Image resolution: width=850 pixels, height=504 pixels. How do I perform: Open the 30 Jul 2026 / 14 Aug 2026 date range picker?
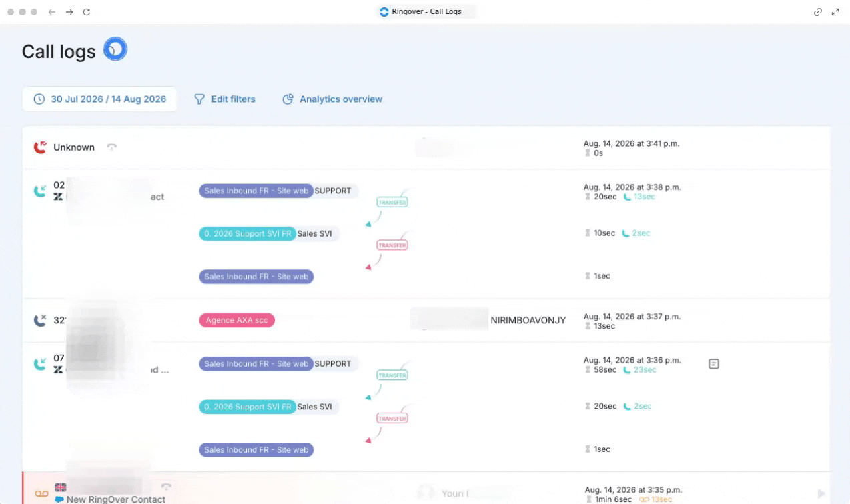point(100,99)
